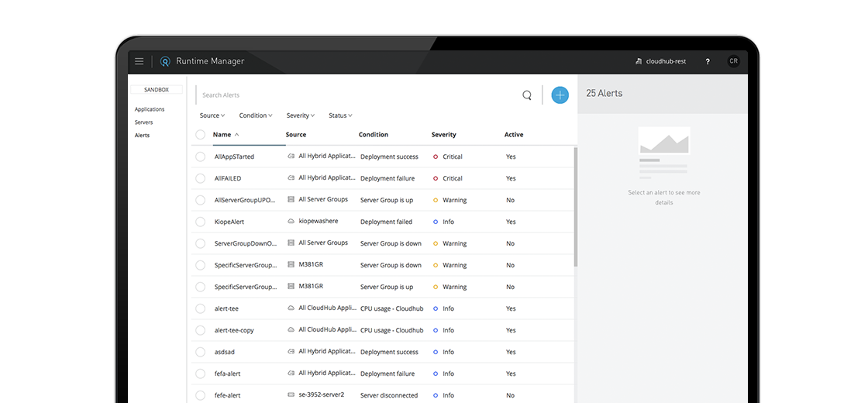This screenshot has width=868, height=403.
Task: Click Warning severity dot in AllServerGroupUPO row
Action: tap(436, 201)
